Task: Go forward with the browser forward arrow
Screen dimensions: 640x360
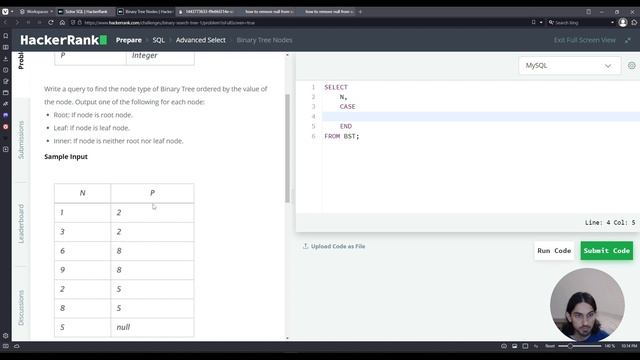Action: click(17, 22)
